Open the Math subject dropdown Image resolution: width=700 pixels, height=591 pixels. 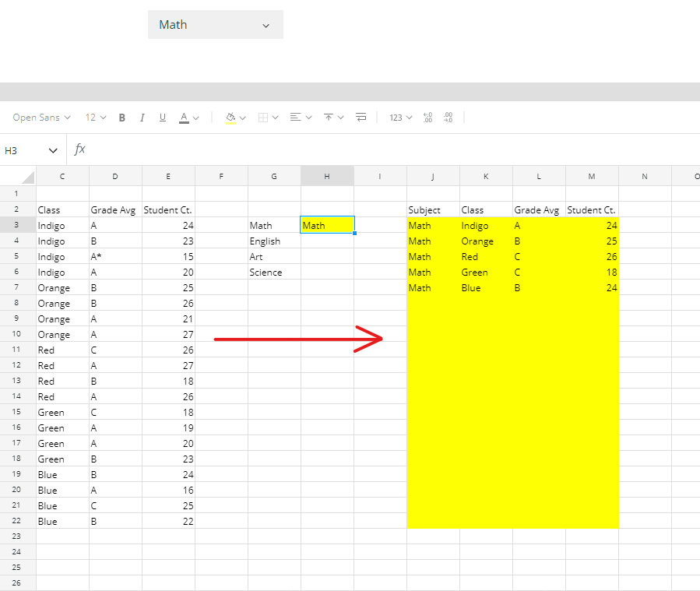tap(216, 25)
